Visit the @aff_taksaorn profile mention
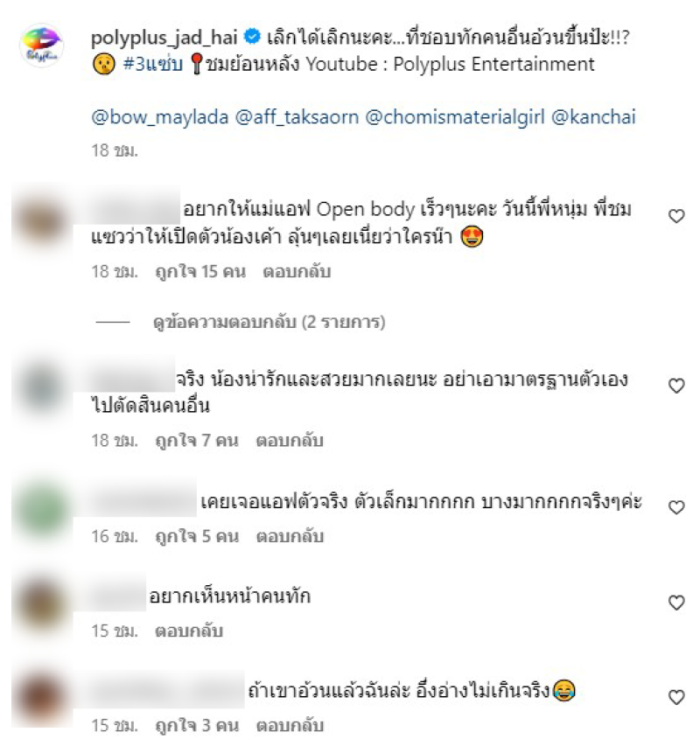The image size is (700, 739). pos(297,117)
